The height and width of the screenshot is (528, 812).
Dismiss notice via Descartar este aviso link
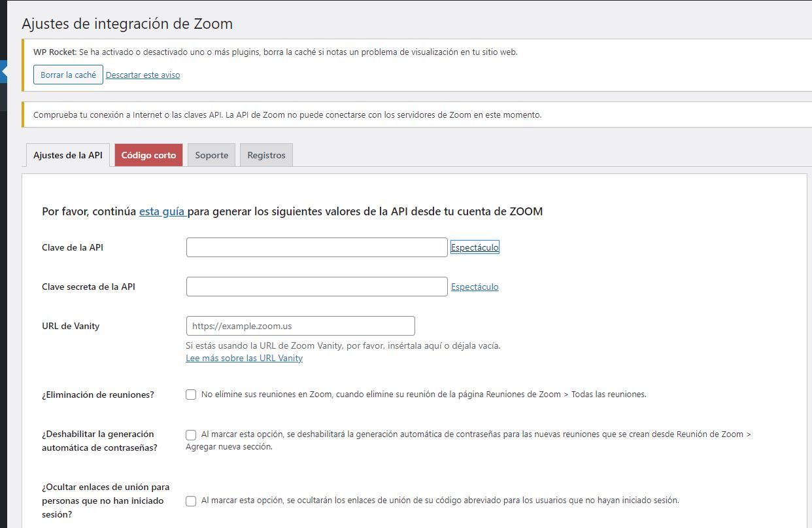[x=143, y=75]
